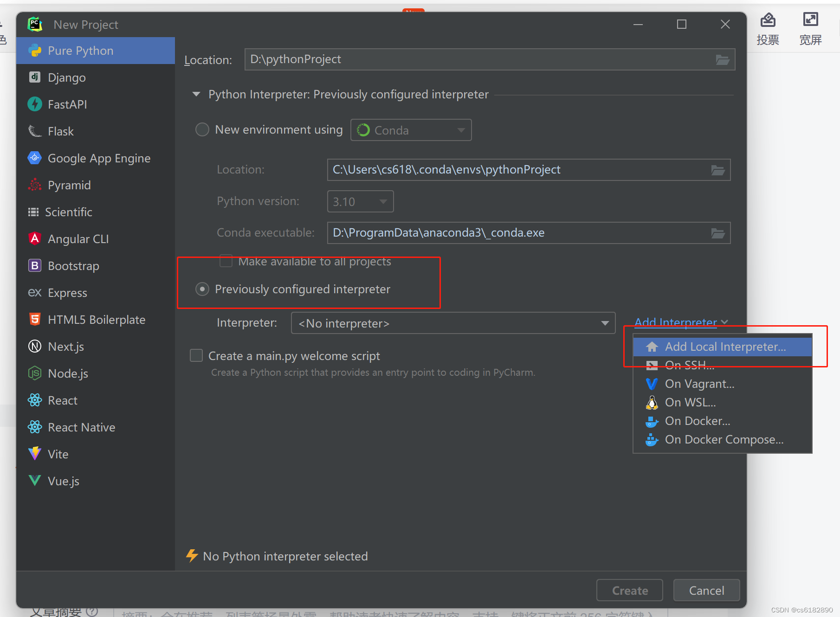Open the Python version 3.10 dropdown
This screenshot has width=840, height=617.
click(361, 201)
